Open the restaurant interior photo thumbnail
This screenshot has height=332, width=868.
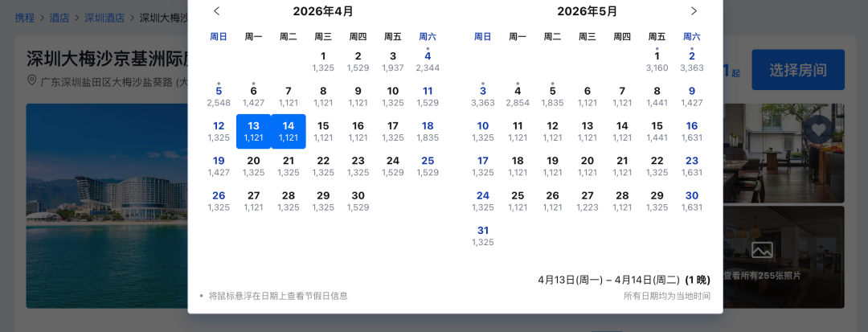tap(784, 154)
